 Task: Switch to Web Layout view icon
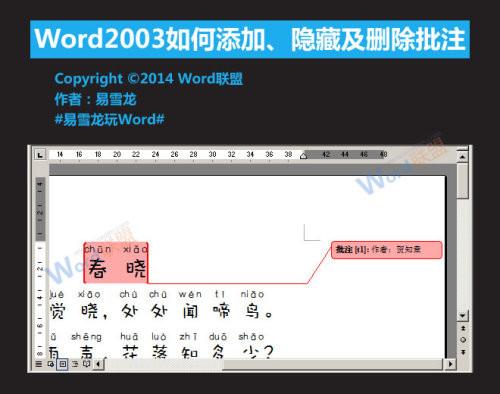[51, 364]
